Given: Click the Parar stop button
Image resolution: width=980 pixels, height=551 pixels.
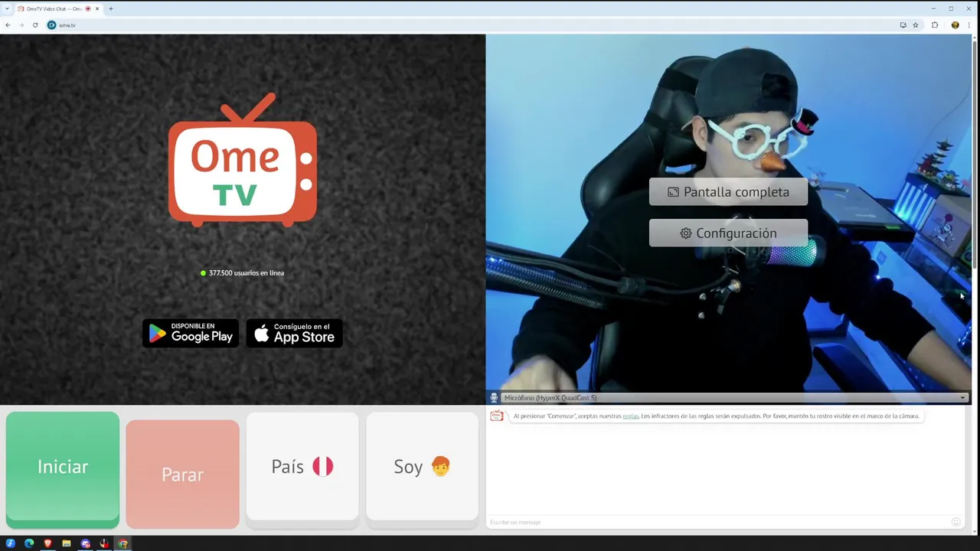Looking at the screenshot, I should (182, 474).
